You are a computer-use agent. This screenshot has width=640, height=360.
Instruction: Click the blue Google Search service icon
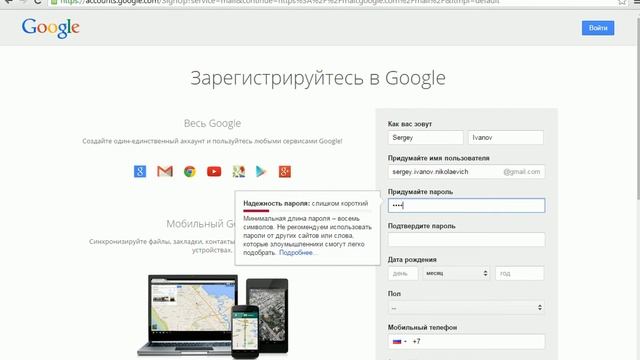click(x=140, y=171)
